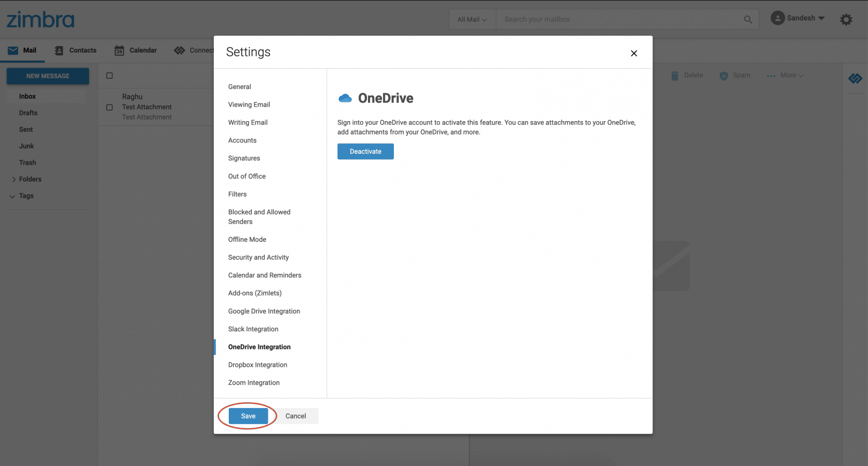Viewport: 868px width, 466px height.
Task: Click the Deactivate button
Action: coord(365,152)
